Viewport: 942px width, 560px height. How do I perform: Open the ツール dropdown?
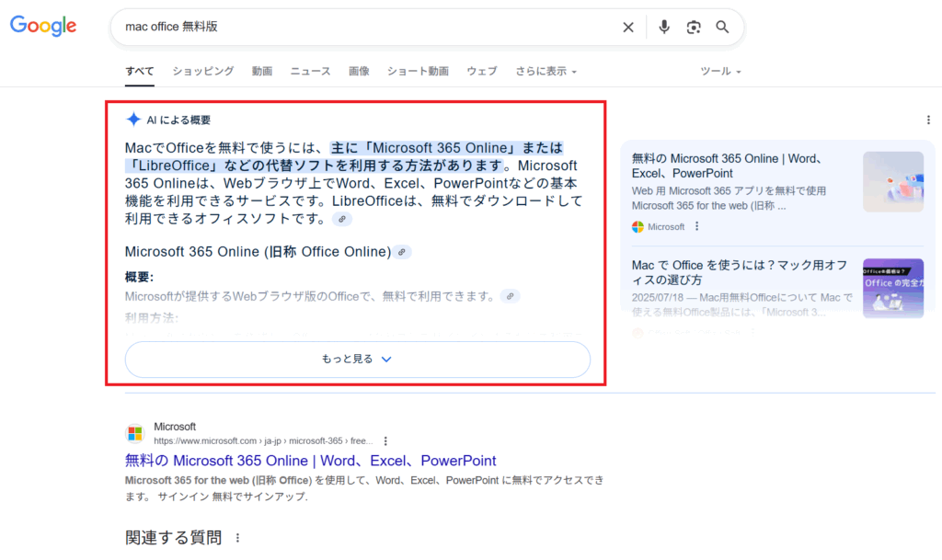click(720, 71)
